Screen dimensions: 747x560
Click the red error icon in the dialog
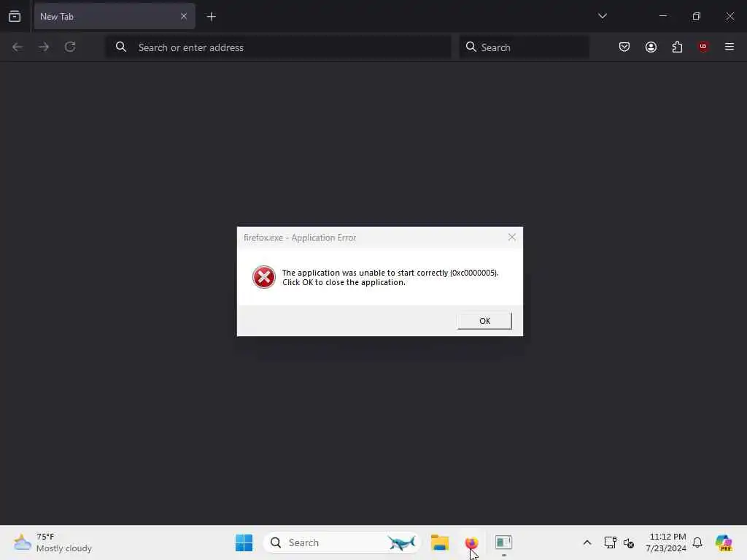click(x=264, y=277)
